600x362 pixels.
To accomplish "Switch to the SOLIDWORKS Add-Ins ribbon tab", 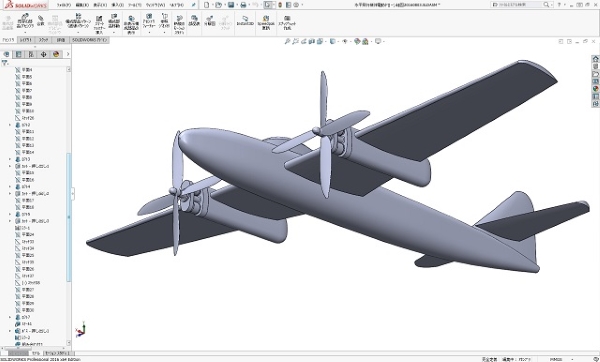I will coord(90,40).
